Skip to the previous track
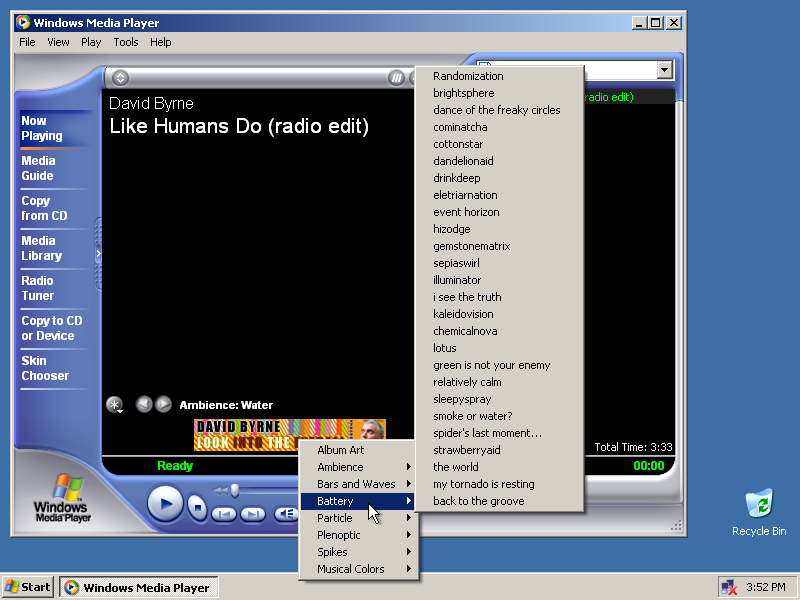The image size is (800, 600). [x=224, y=514]
